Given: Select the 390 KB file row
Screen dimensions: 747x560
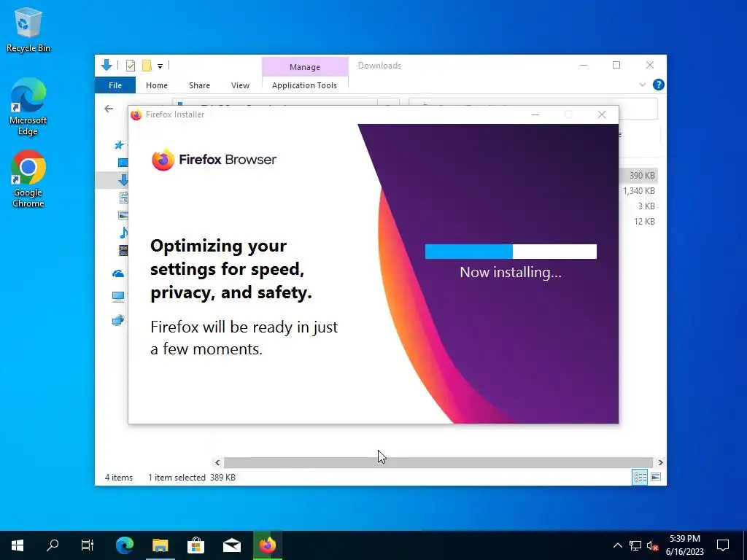Looking at the screenshot, I should coord(638,175).
